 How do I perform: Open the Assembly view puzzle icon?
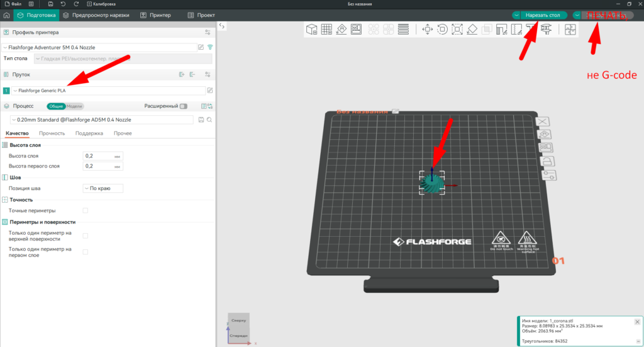coord(570,29)
